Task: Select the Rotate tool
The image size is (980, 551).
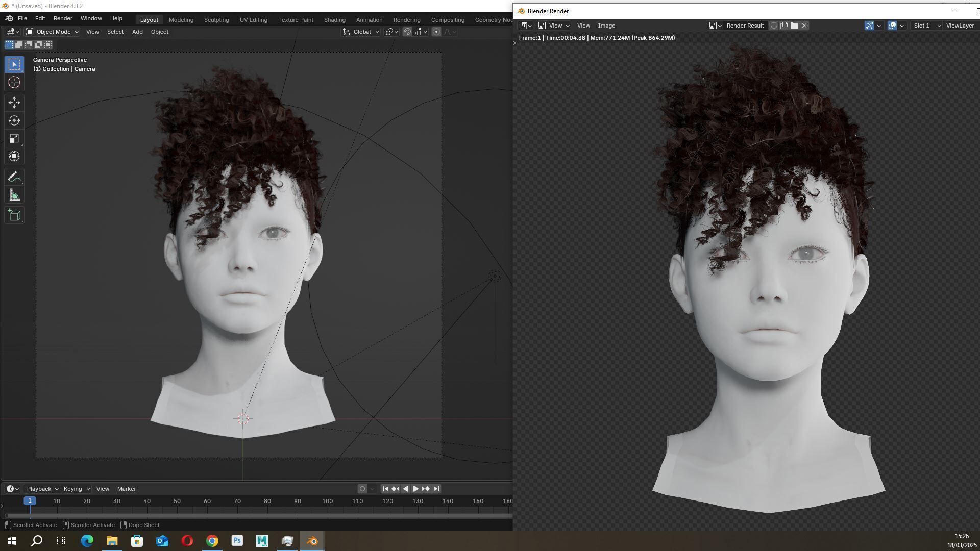Action: pyautogui.click(x=14, y=120)
